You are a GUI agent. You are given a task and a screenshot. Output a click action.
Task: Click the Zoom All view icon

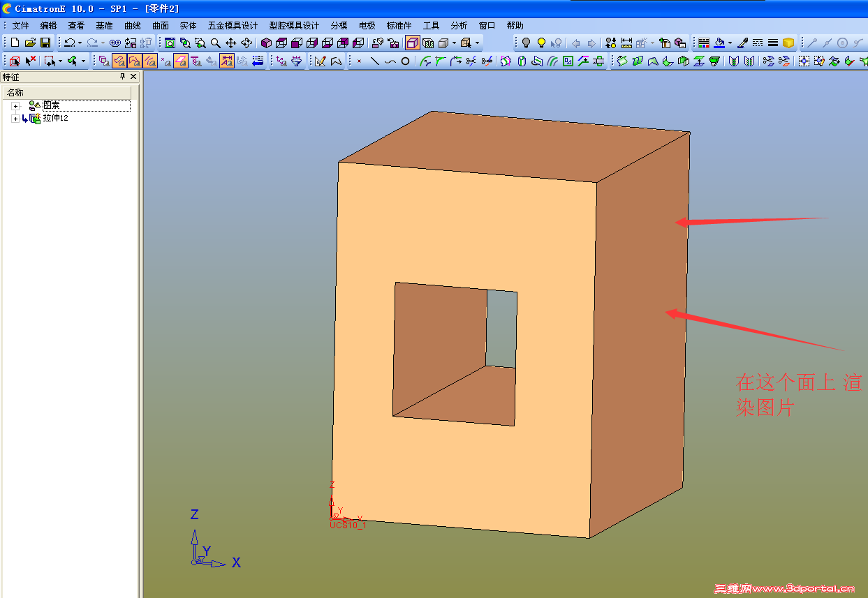170,43
